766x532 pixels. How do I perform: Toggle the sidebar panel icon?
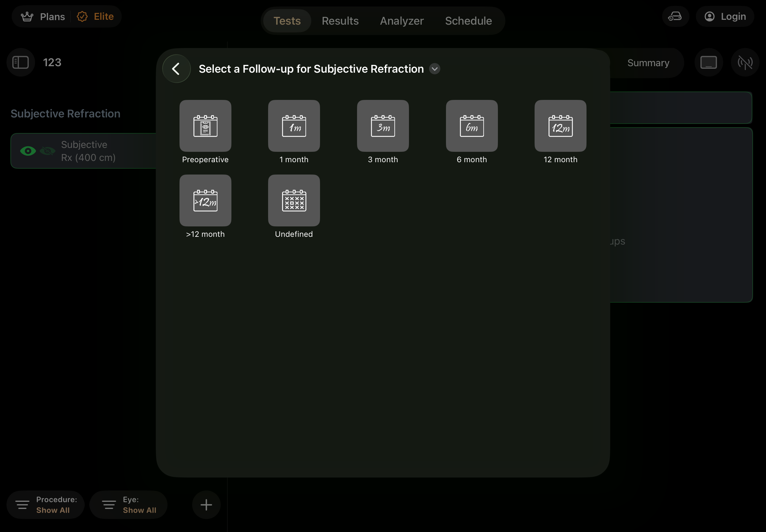tap(21, 62)
